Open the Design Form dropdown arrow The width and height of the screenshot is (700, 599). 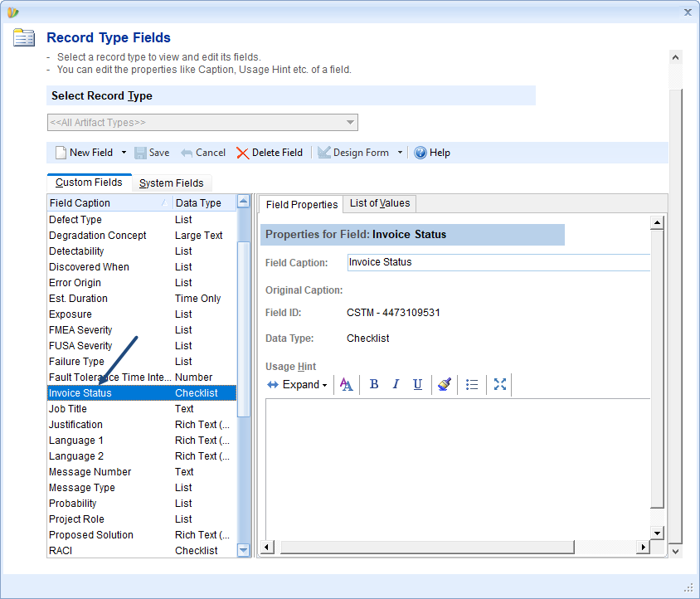tap(400, 153)
